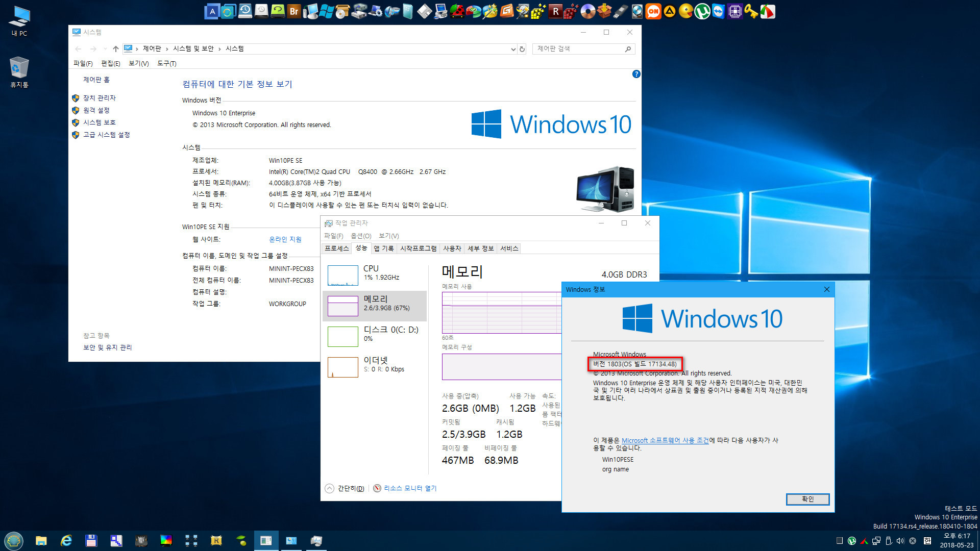
Task: Open 원격 설정 link in sidebar
Action: pyautogui.click(x=96, y=110)
